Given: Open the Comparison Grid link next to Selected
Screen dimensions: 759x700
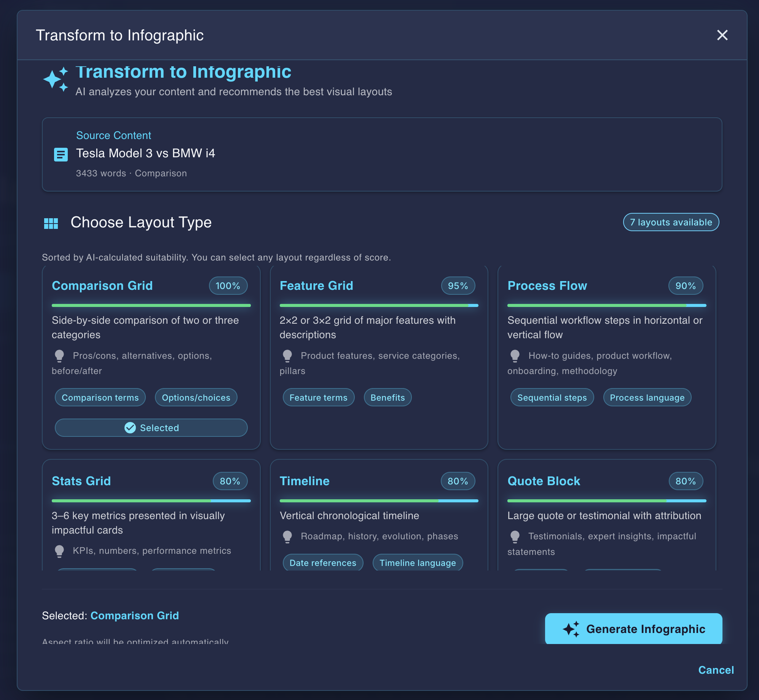Looking at the screenshot, I should tap(135, 615).
